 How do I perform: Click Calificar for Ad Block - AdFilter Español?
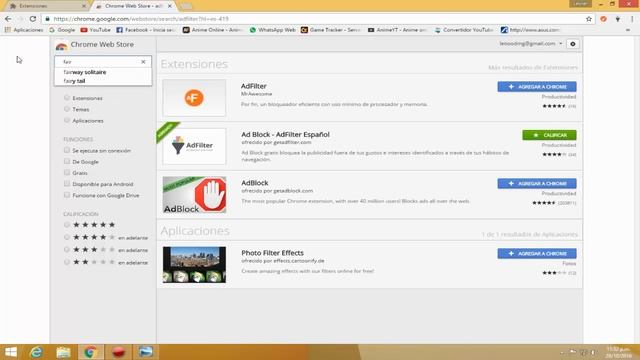(549, 135)
